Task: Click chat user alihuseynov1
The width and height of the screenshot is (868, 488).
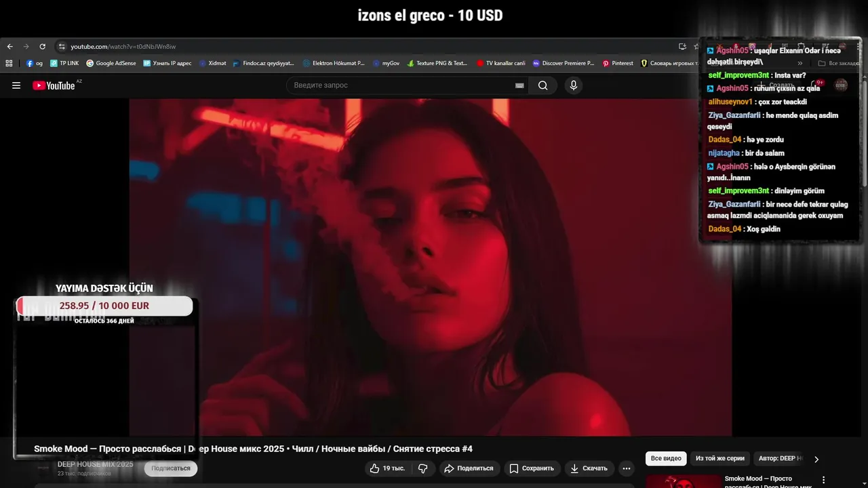Action: pyautogui.click(x=730, y=102)
